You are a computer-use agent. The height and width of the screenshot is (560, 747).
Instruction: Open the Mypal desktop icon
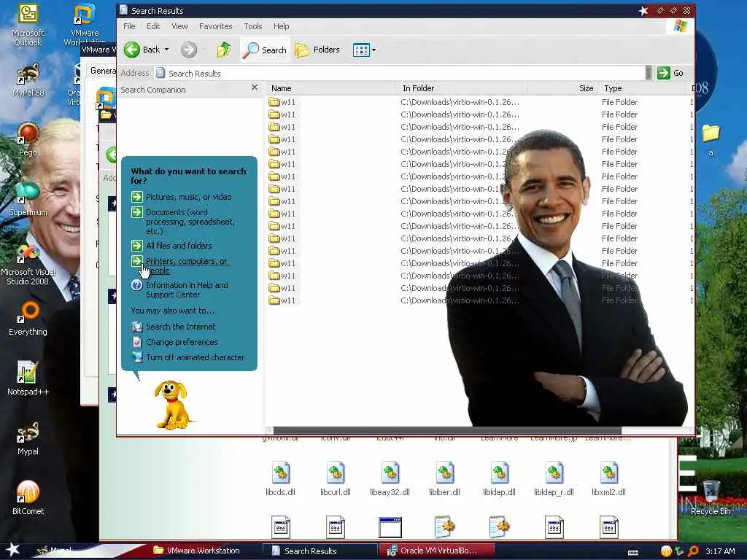tap(28, 438)
